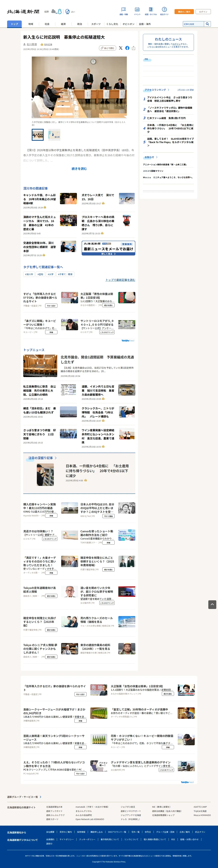Expand 道新グループ・サービス一覧 chevron
This screenshot has height=868, width=218.
tap(41, 797)
